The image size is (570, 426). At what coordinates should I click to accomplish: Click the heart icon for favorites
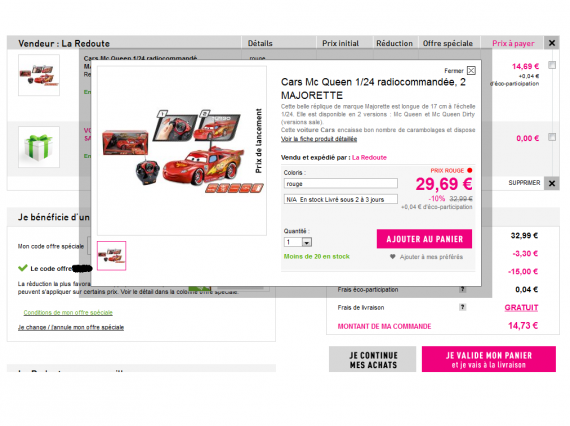tap(393, 257)
